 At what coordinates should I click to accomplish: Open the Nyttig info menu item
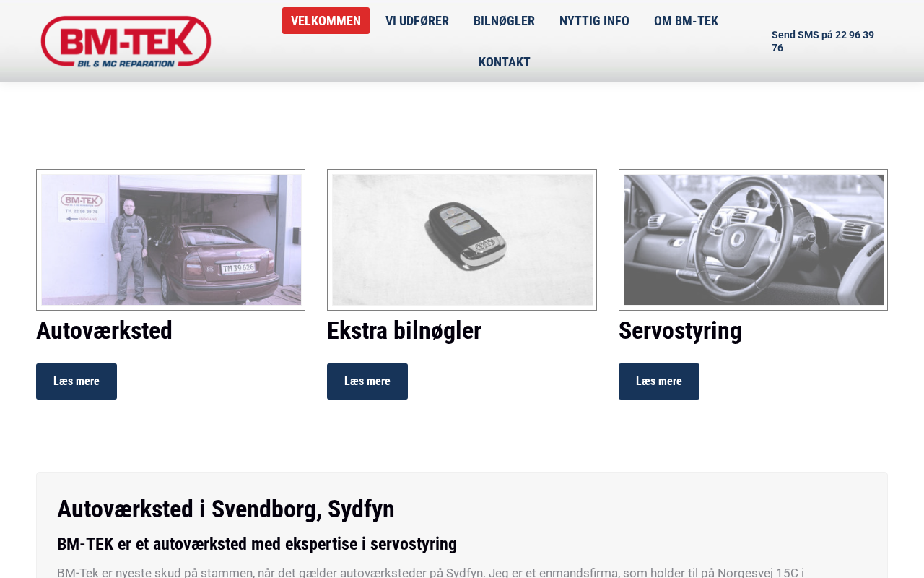pyautogui.click(x=594, y=21)
